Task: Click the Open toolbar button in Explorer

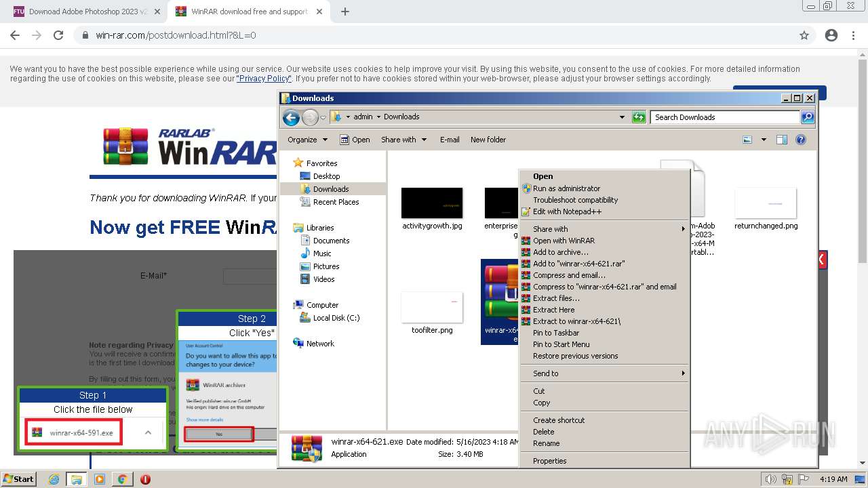Action: point(355,140)
